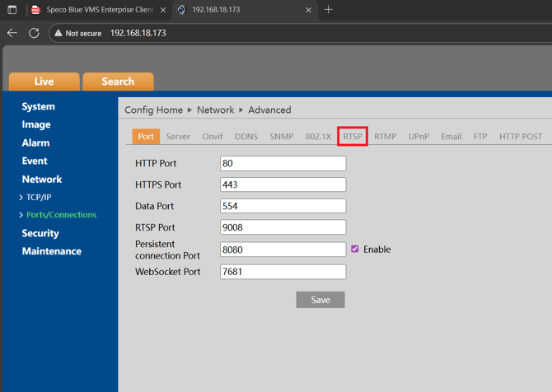Open the tab list sidebar icon

pos(12,10)
